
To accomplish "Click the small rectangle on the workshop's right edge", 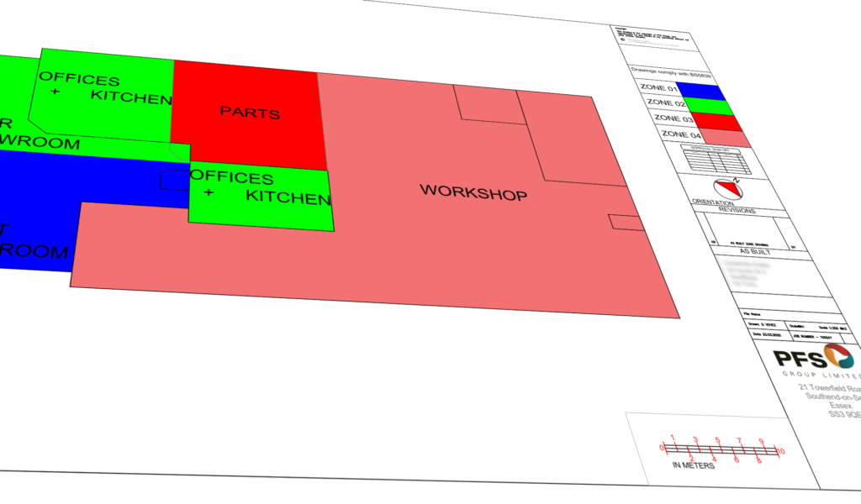I will [623, 222].
